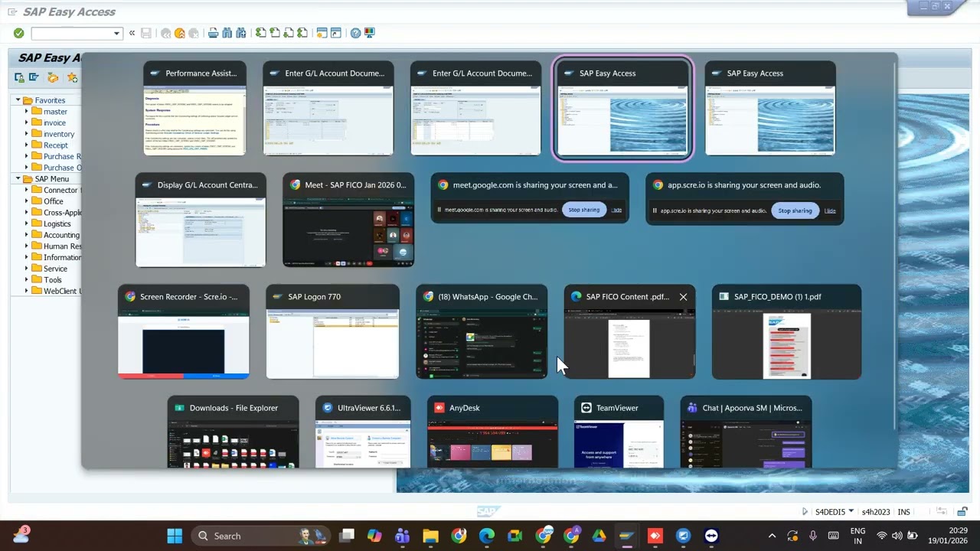Expand the Tools folder arrow
The height and width of the screenshot is (551, 980).
(x=26, y=279)
